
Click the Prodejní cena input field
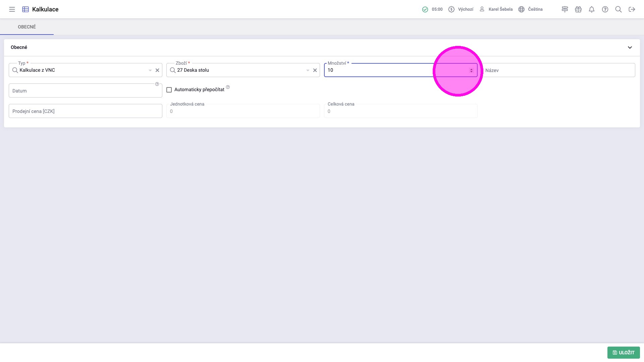(x=86, y=111)
